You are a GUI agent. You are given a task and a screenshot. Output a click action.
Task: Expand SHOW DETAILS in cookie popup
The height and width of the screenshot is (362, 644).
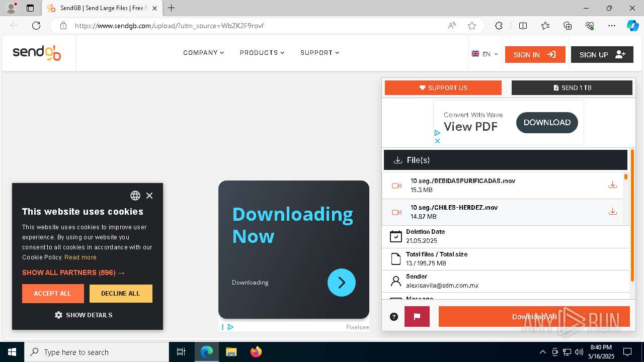pos(84,315)
